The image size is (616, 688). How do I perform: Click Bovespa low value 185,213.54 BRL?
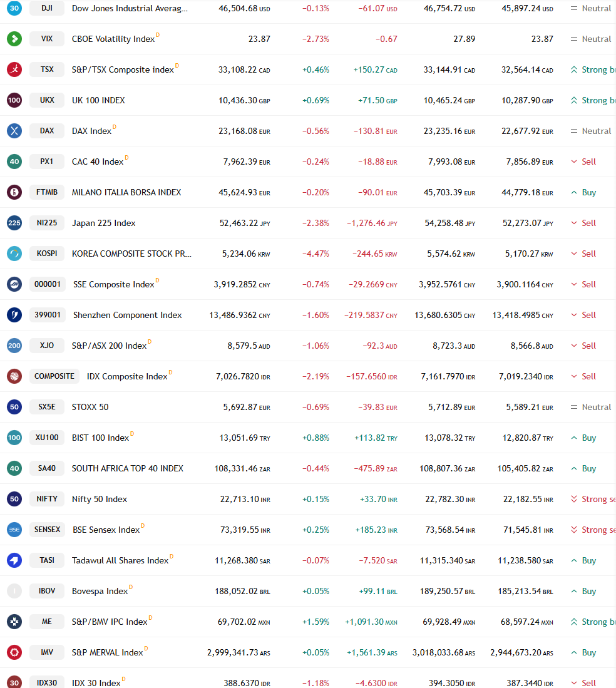pos(525,591)
